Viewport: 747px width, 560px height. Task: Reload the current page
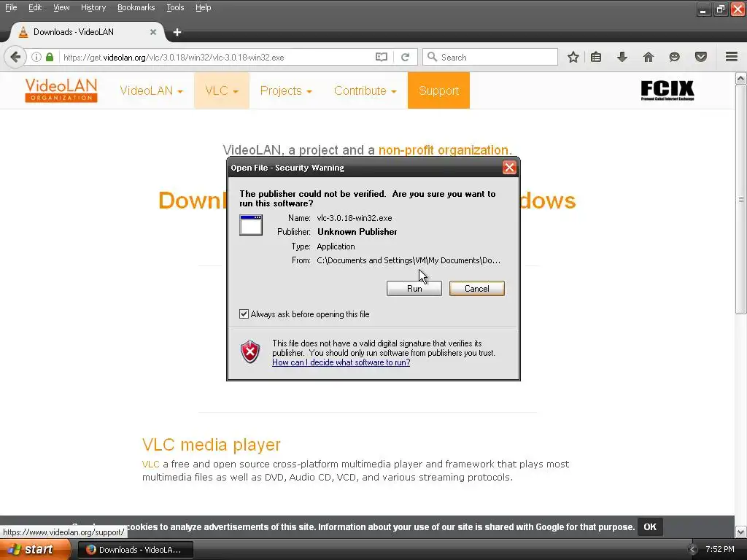(x=406, y=57)
